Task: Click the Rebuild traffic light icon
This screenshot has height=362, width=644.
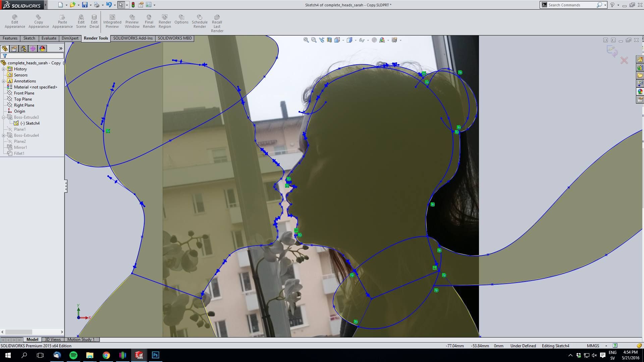Action: coord(133,5)
